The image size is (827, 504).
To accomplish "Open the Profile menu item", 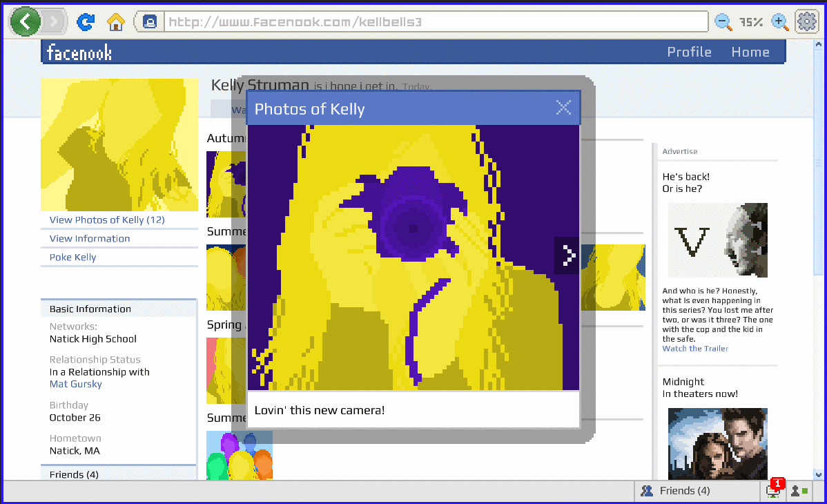I will point(689,52).
